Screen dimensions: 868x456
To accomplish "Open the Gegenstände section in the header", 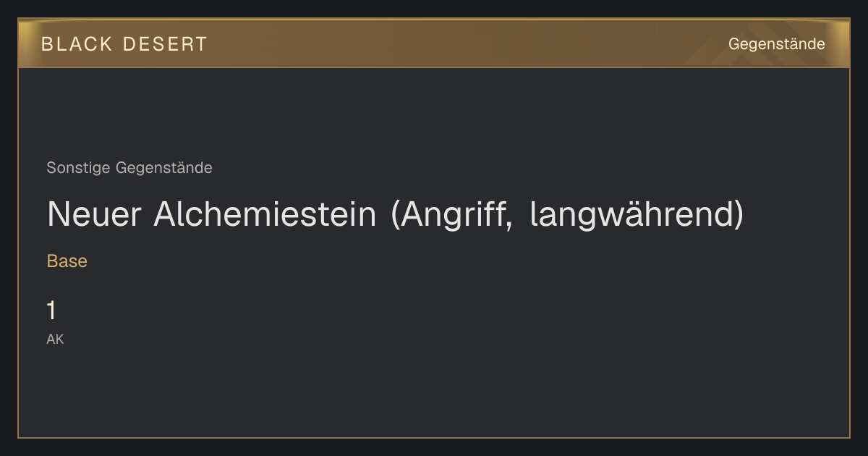I will point(776,44).
